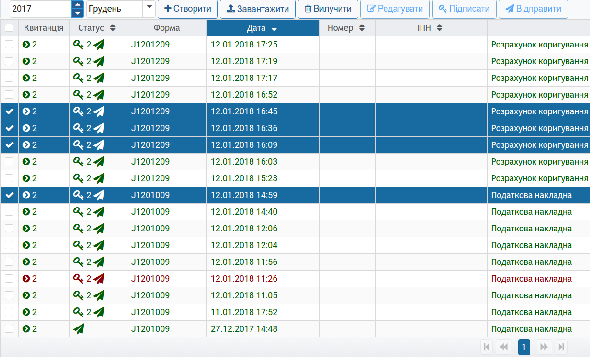Click sent paper-plane icon in the 12.01.2018 11:05 row
Viewport: 593px width, 362px height.
[99, 295]
